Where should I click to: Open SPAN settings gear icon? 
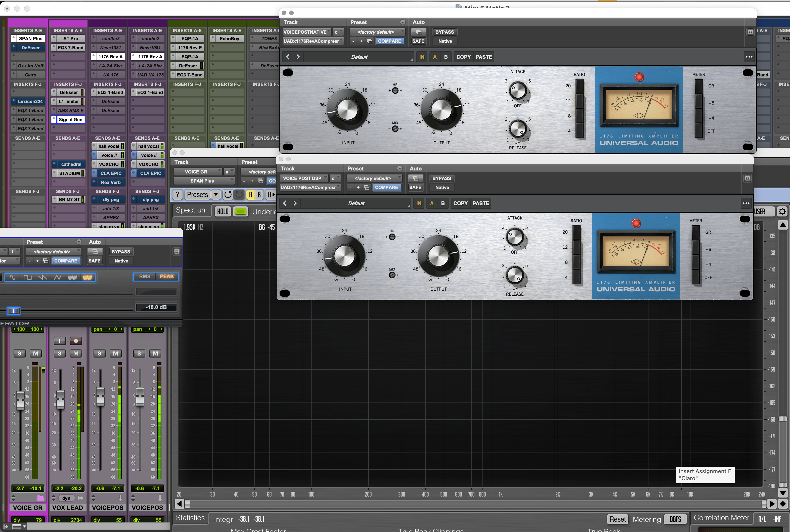(x=782, y=211)
